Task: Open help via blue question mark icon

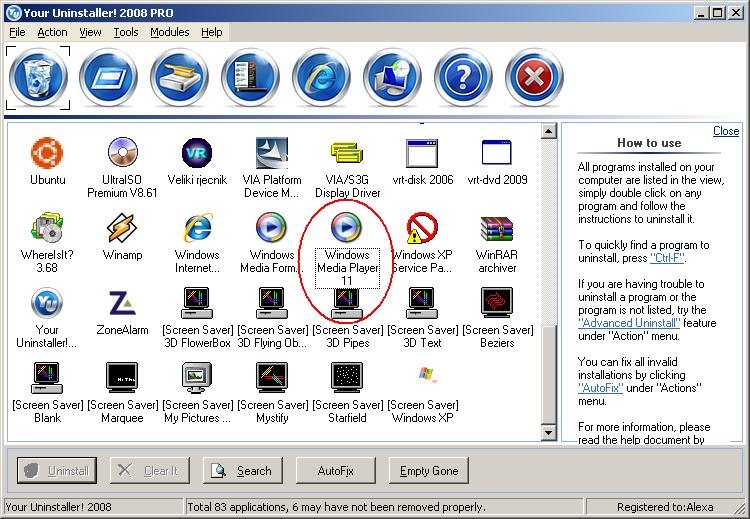Action: click(x=463, y=79)
